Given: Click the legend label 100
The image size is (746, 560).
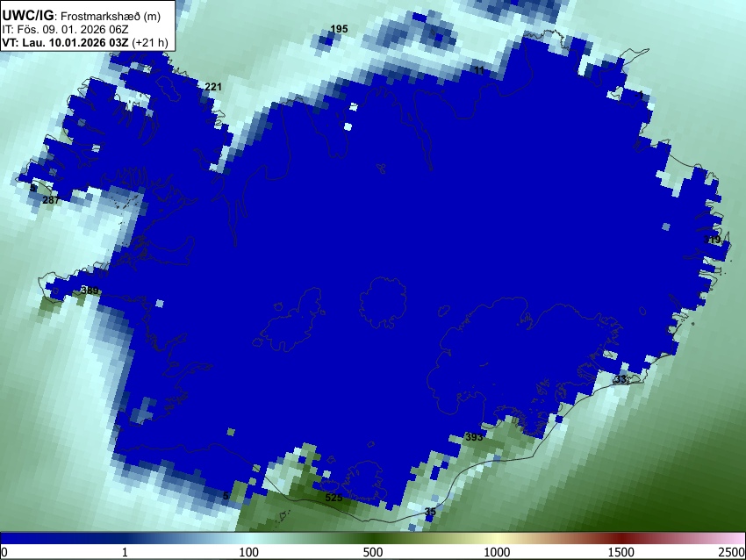Looking at the screenshot, I should (x=249, y=552).
